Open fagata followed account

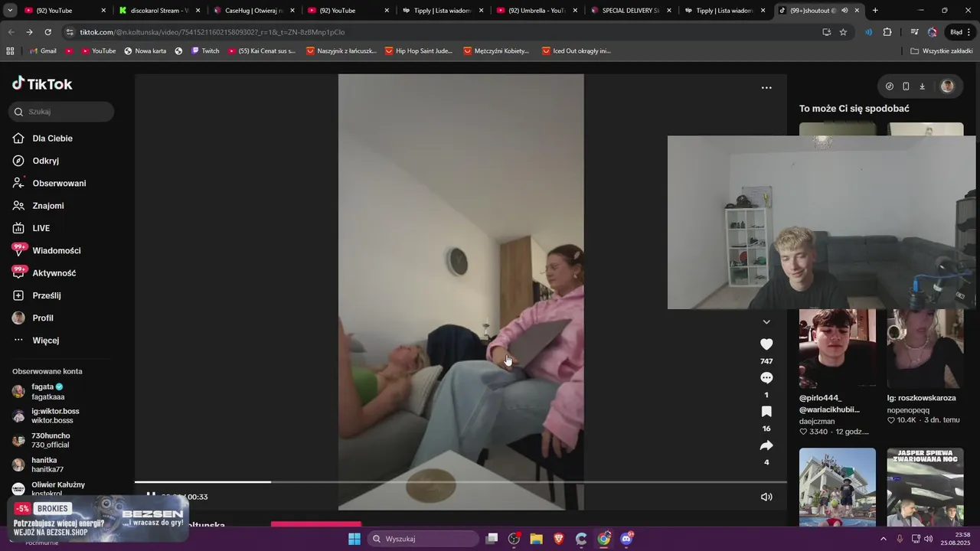tap(47, 392)
